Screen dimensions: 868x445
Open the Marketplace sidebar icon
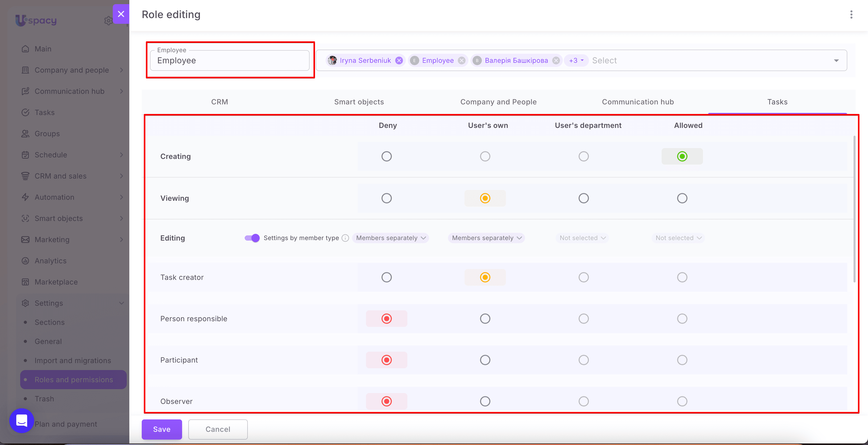tap(25, 282)
